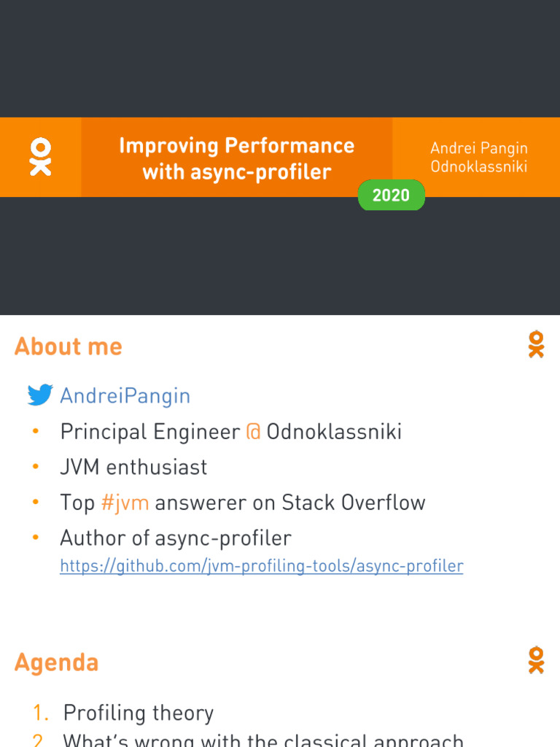This screenshot has height=747, width=560.
Task: Click the Odnoklassniki logo in the title banner
Action: [x=41, y=157]
